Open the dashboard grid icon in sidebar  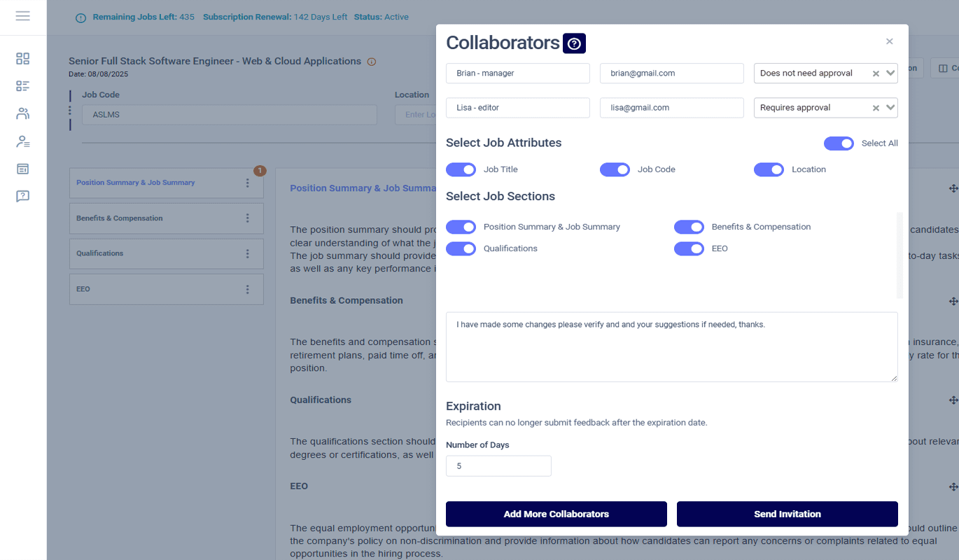point(22,59)
